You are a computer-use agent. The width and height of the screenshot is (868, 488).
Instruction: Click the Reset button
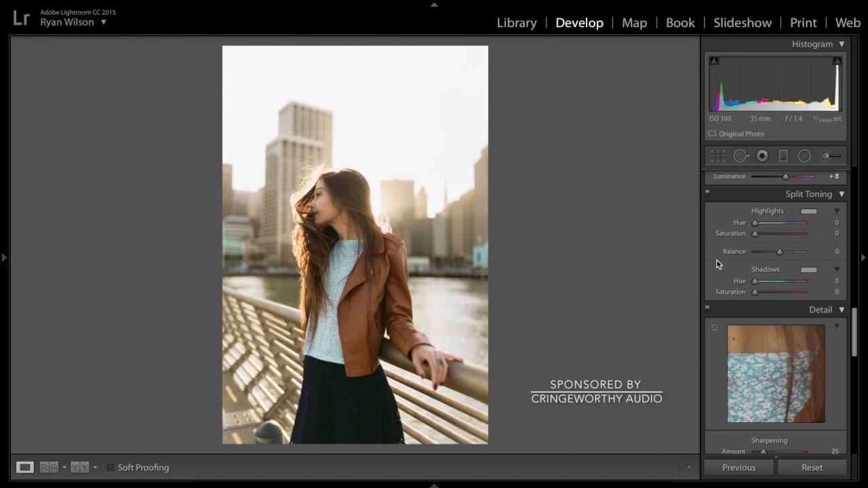coord(812,468)
